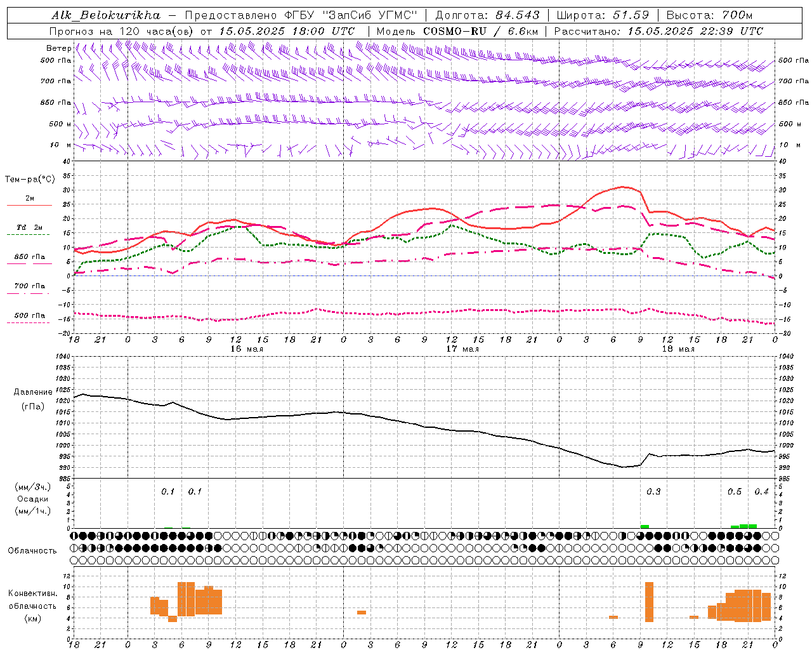Click the (мм/3ч.) precipitation unit label
The height and width of the screenshot is (650, 812).
click(x=33, y=487)
